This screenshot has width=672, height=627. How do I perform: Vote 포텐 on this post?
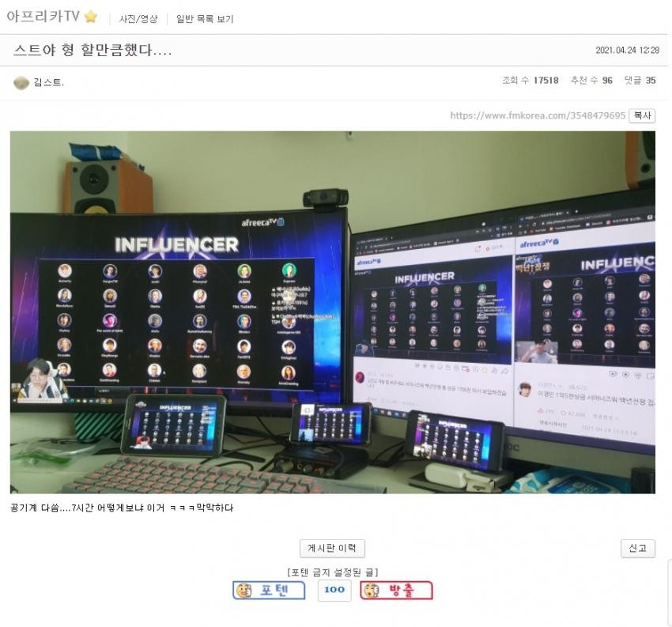click(x=269, y=590)
